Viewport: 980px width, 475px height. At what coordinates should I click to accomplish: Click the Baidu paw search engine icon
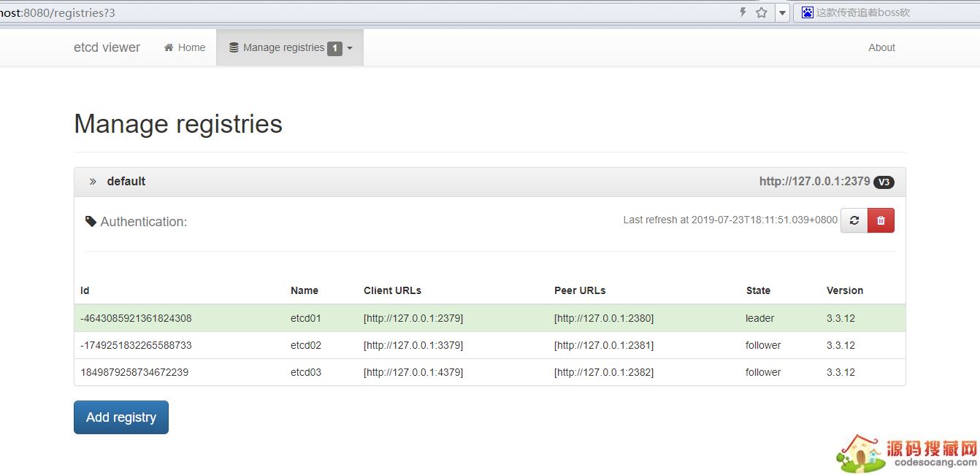pyautogui.click(x=807, y=12)
